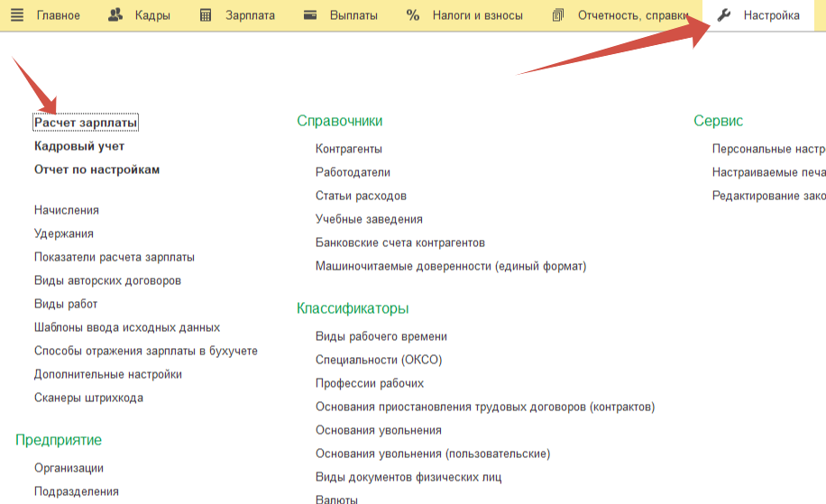Click the documents icon for Отчетность, справки
The height and width of the screenshot is (504, 826).
point(558,15)
